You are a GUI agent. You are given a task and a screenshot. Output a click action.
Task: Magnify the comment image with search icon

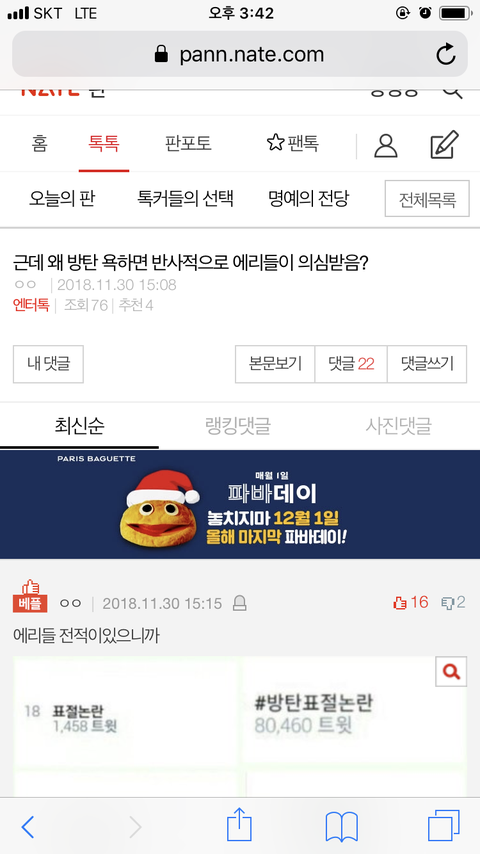[451, 672]
